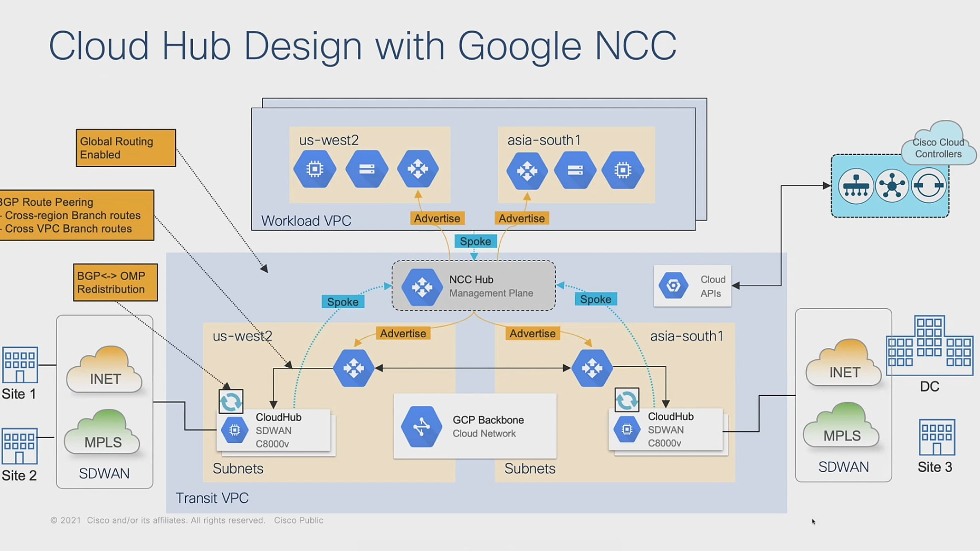Click the compute chip icon in workload us-west2

click(315, 169)
